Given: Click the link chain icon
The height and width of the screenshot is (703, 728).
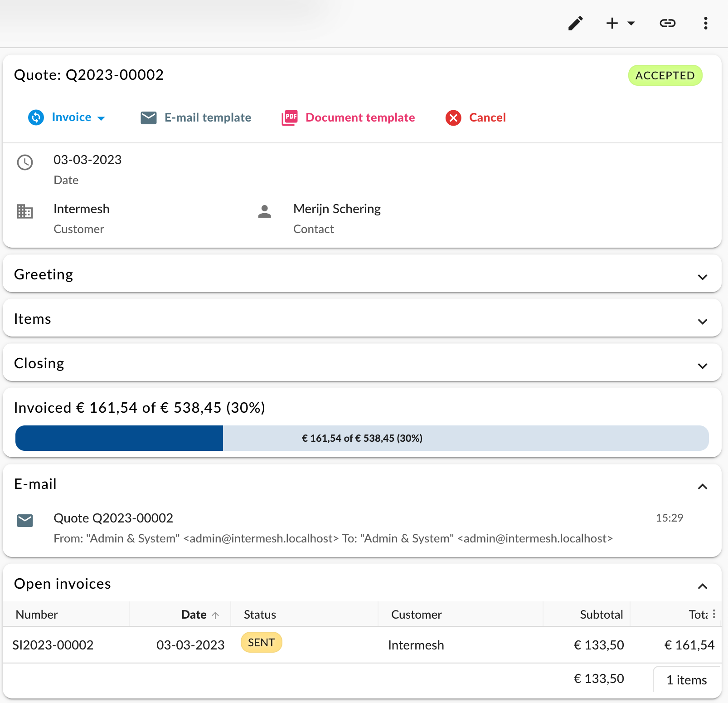Looking at the screenshot, I should coord(668,23).
